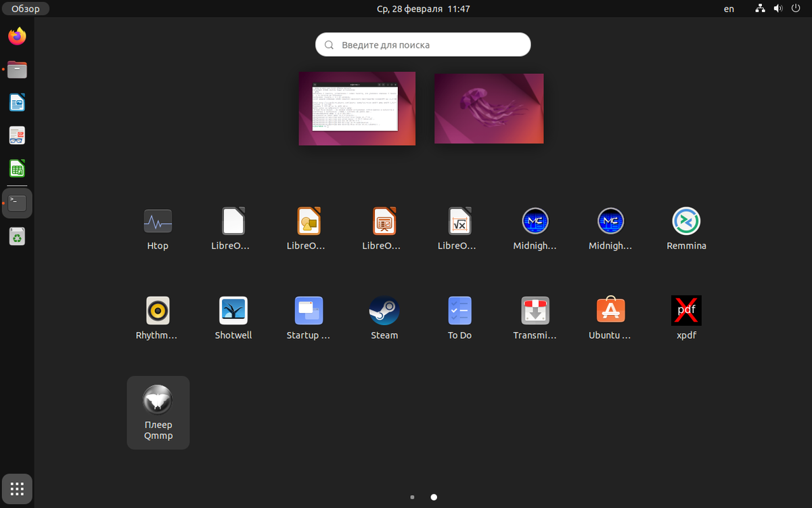
Task: Launch LibreOffice Writer from the dock
Action: (17, 102)
